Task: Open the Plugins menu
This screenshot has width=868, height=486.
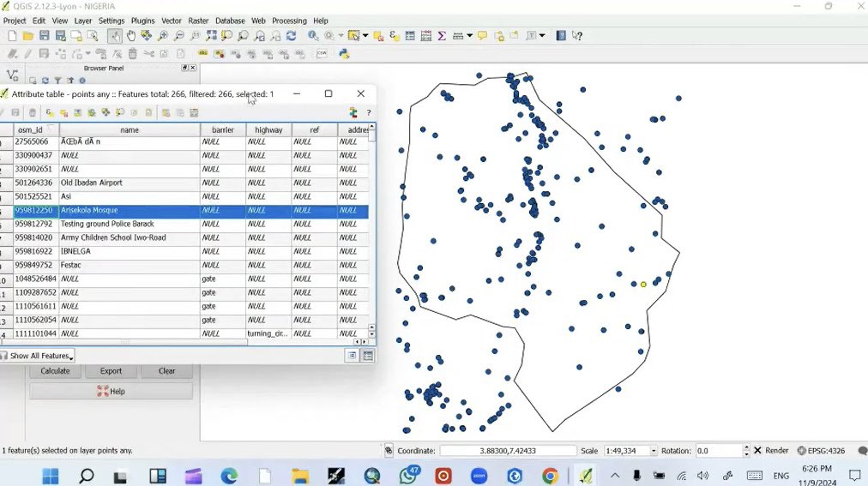Action: pos(143,21)
